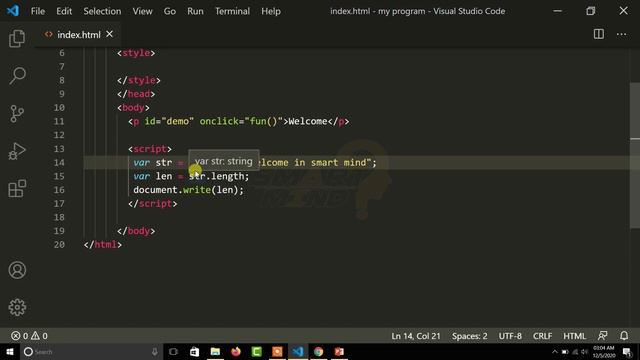Click the "str.length" code on line 15
This screenshot has width=640, height=360.
[x=216, y=176]
